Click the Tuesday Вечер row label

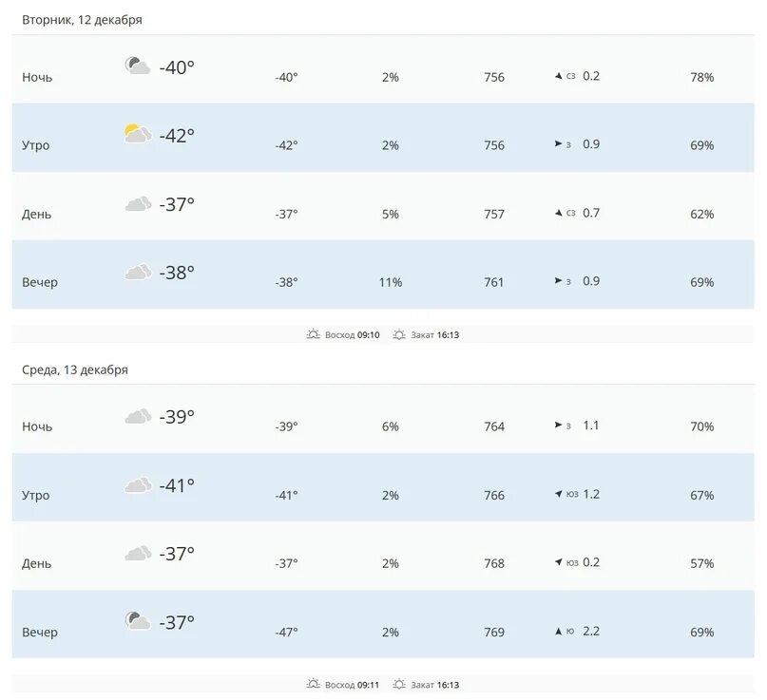coord(40,282)
